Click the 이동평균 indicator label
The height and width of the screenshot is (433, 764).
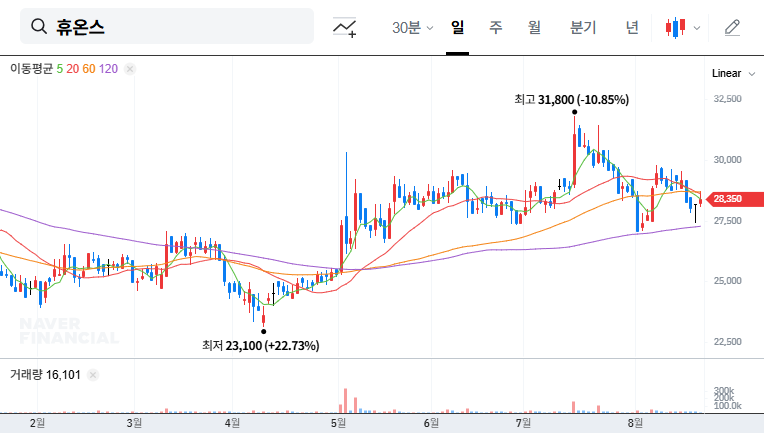[x=31, y=69]
